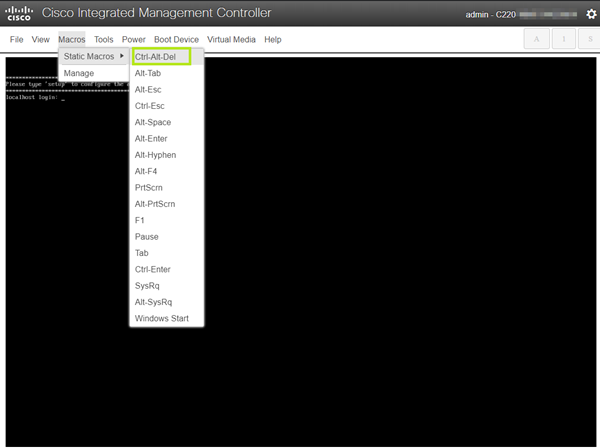Send the PrtScrn macro
600x448 pixels.
pos(167,188)
